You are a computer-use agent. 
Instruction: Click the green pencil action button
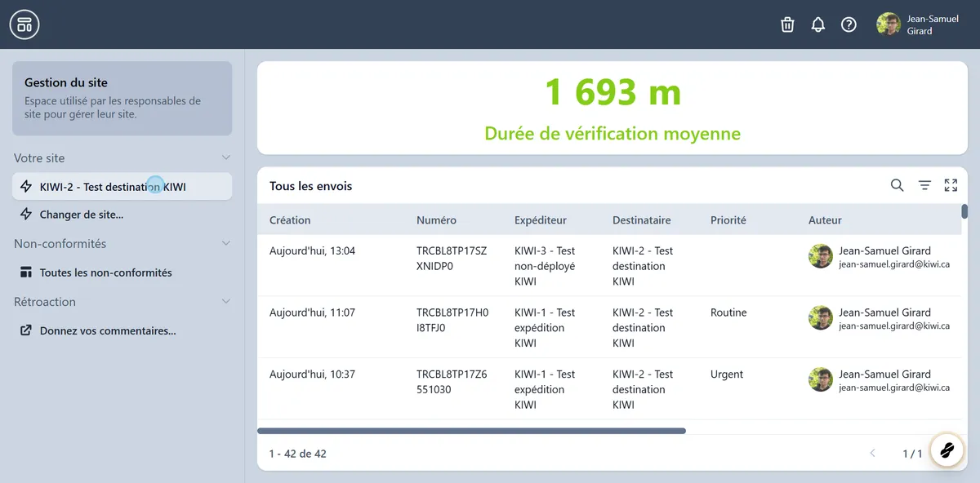947,450
